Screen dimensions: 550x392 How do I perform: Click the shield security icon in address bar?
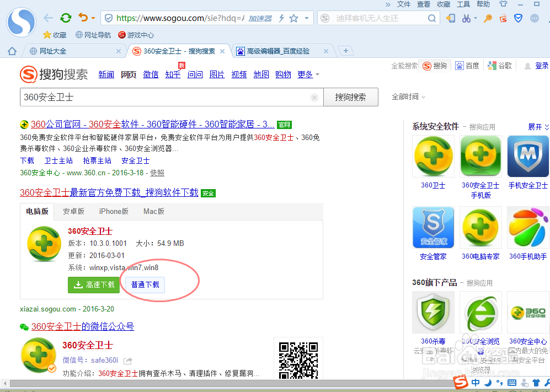click(x=109, y=18)
